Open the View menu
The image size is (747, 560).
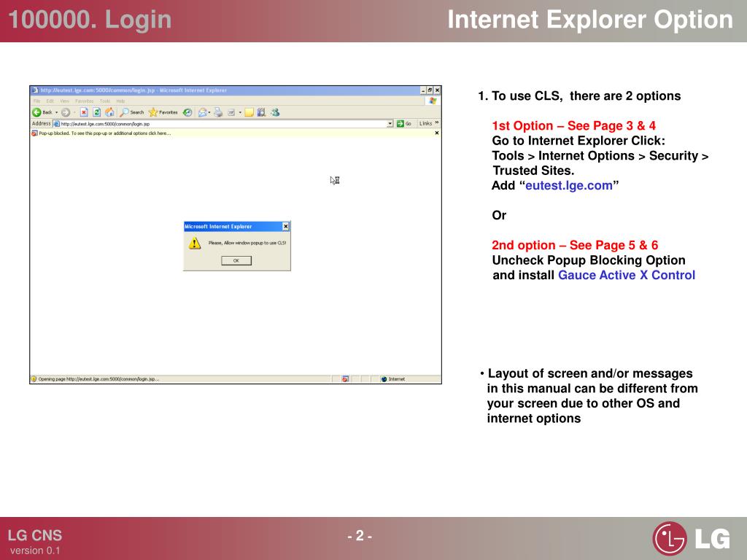(65, 101)
